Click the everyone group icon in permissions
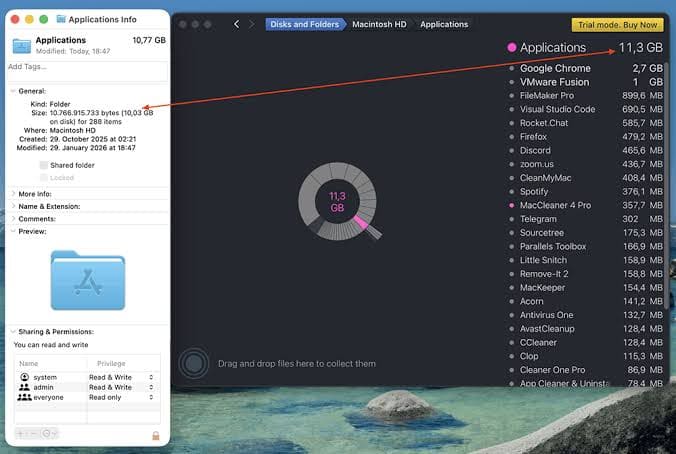 click(25, 397)
